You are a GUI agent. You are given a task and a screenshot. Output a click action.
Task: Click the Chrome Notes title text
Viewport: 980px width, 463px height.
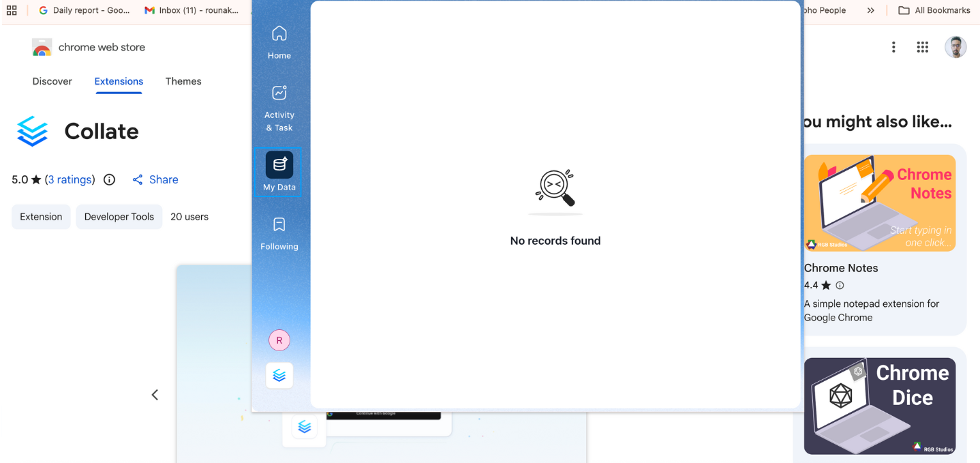(x=841, y=268)
